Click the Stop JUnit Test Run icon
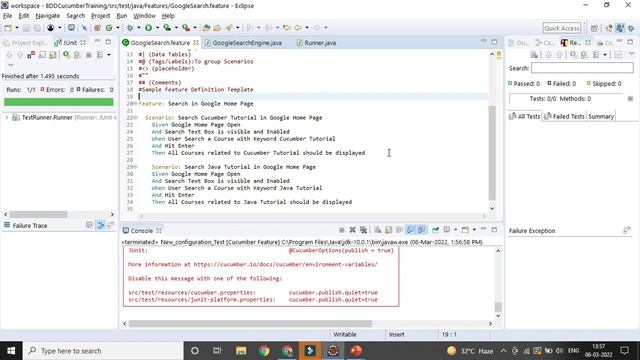 point(88,55)
